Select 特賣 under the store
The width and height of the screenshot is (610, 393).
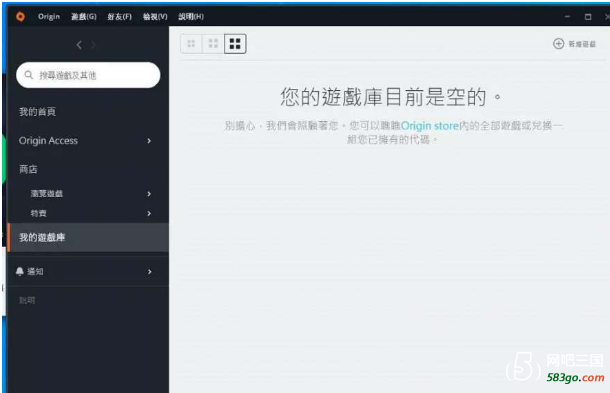tap(39, 213)
